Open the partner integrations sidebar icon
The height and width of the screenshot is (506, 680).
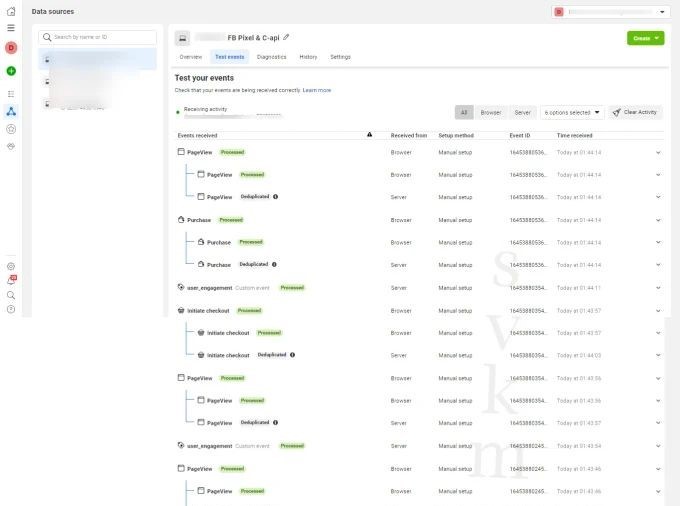point(11,147)
